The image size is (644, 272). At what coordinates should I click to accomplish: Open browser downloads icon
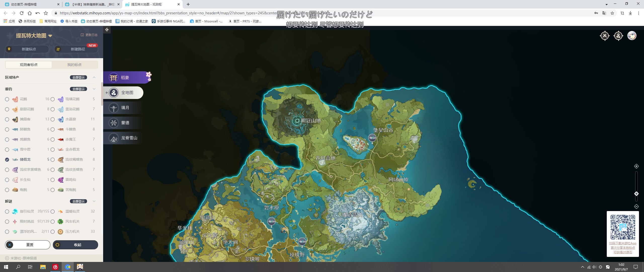(x=630, y=13)
